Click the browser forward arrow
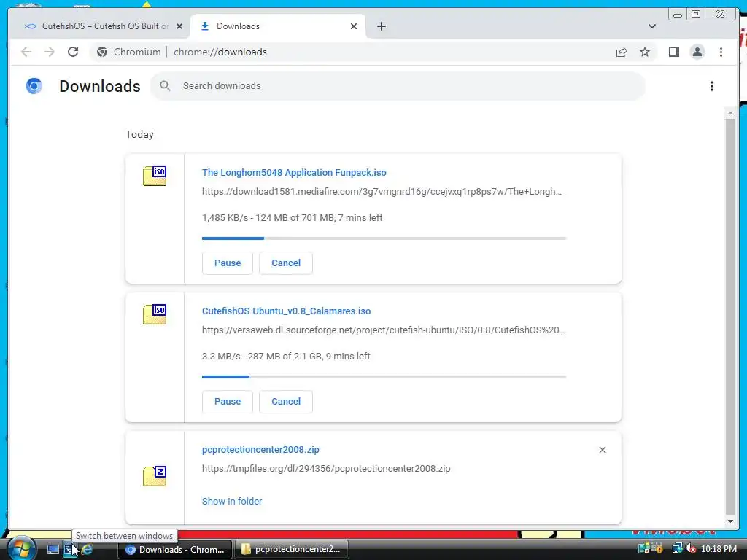The height and width of the screenshot is (560, 747). 50,52
